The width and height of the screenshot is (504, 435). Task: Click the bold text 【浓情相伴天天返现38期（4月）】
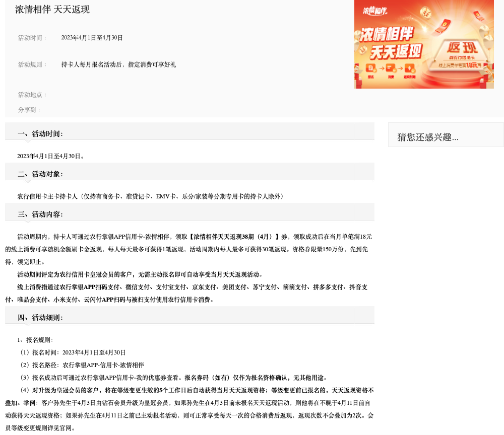tap(234, 237)
